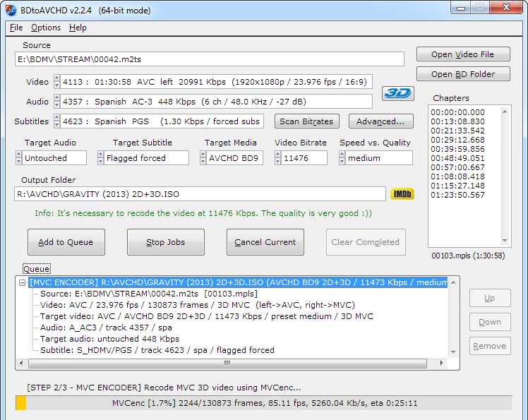
Task: Select the Subtitle S_HDMV/PGS queue row
Action: pyautogui.click(x=157, y=350)
